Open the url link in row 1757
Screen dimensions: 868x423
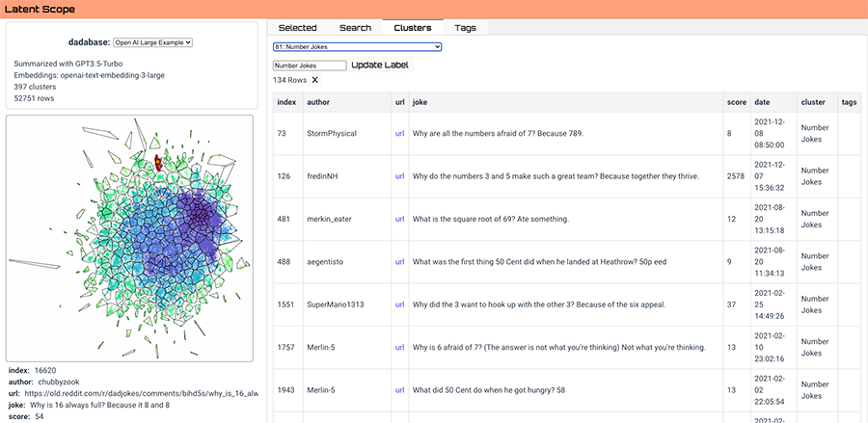point(399,347)
